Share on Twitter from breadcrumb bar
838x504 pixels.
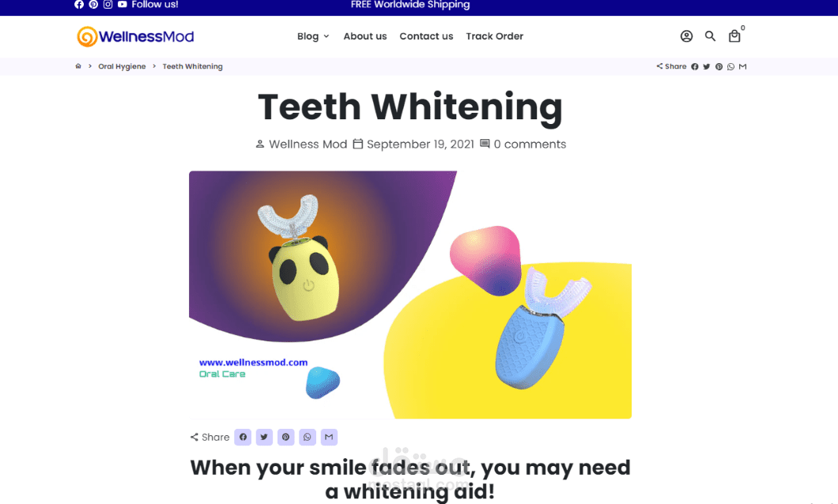pos(707,66)
